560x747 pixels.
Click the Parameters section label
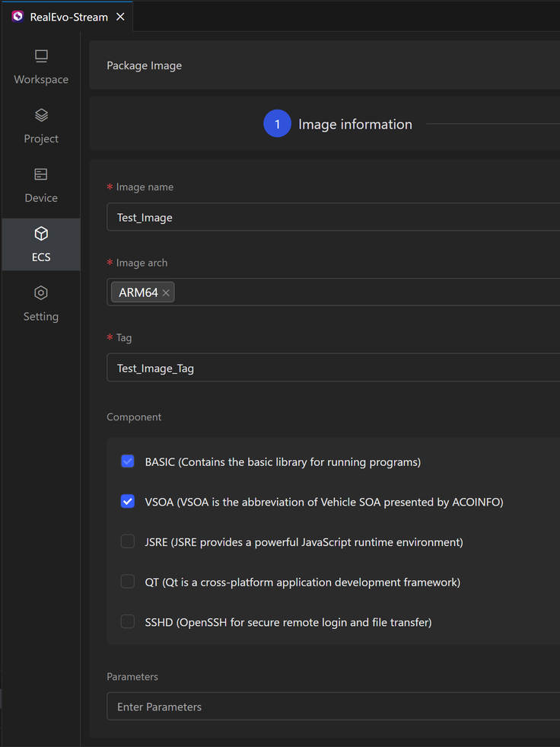[132, 676]
